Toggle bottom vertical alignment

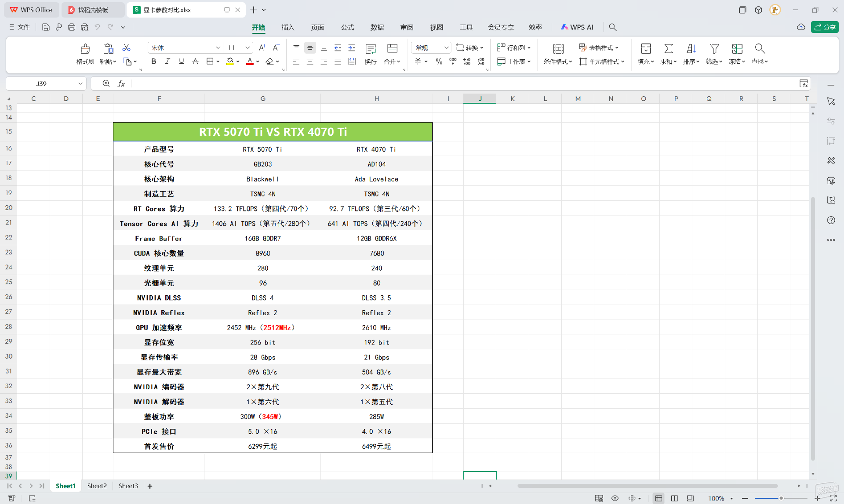click(x=324, y=47)
